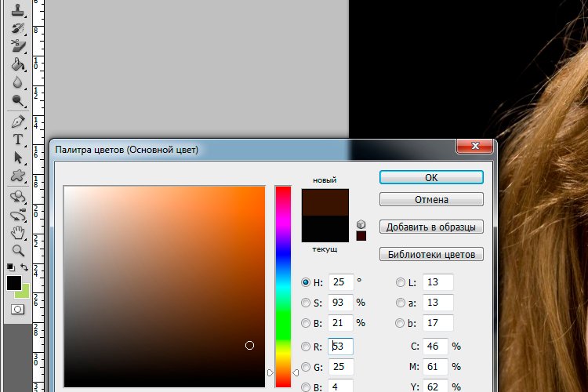
Task: Select the S (saturation) radio button
Action: point(306,303)
